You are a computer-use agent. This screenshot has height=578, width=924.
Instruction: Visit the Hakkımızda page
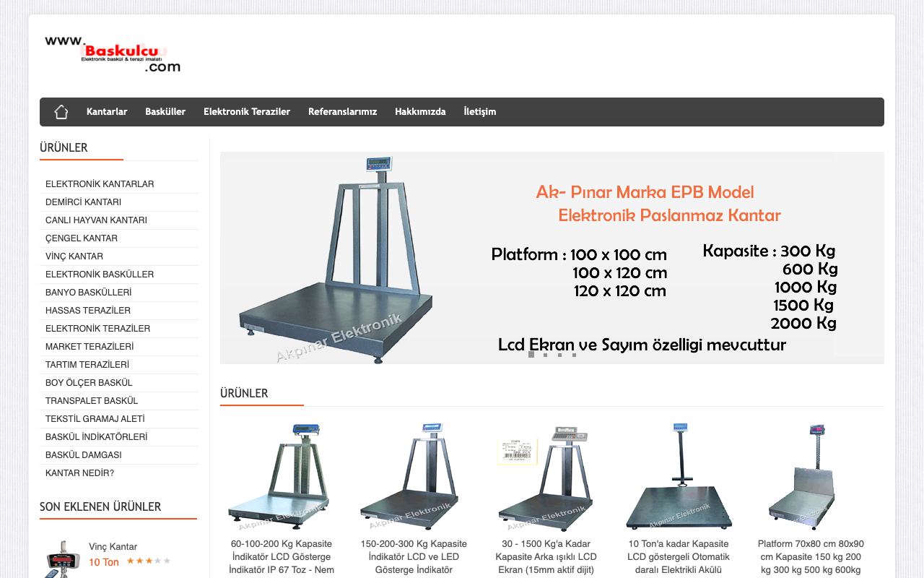(420, 112)
